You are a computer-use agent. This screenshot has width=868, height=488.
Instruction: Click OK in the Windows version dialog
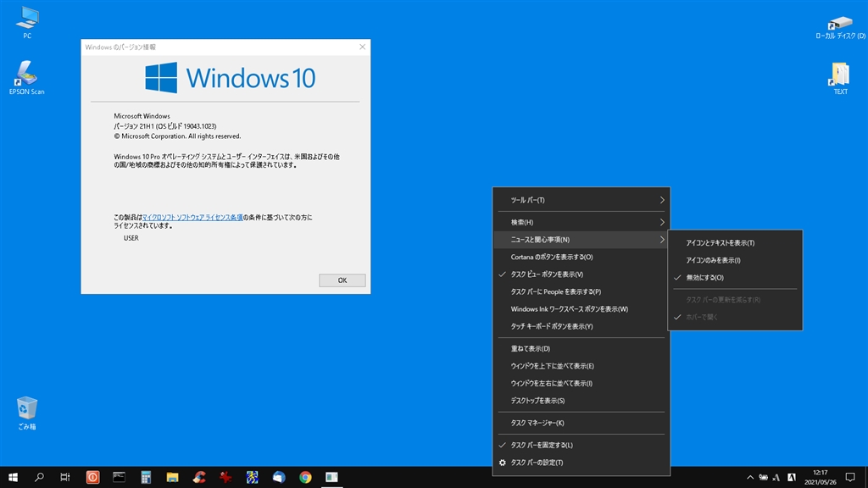point(342,280)
